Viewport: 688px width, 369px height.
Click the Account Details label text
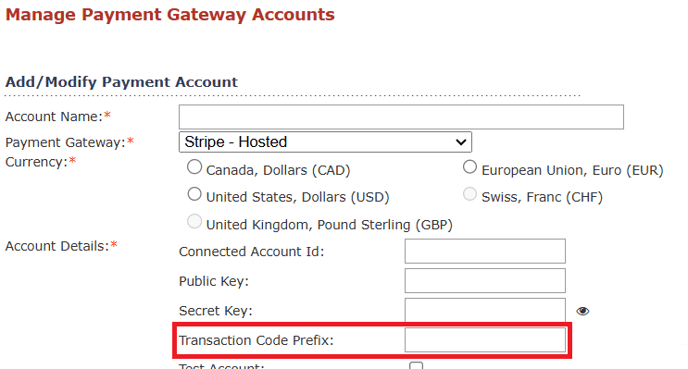[57, 246]
